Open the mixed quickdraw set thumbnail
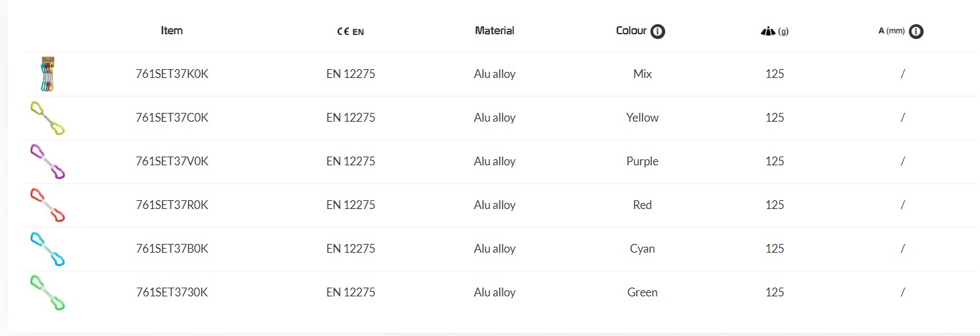Screen dimensions: 980x336 [x=46, y=74]
